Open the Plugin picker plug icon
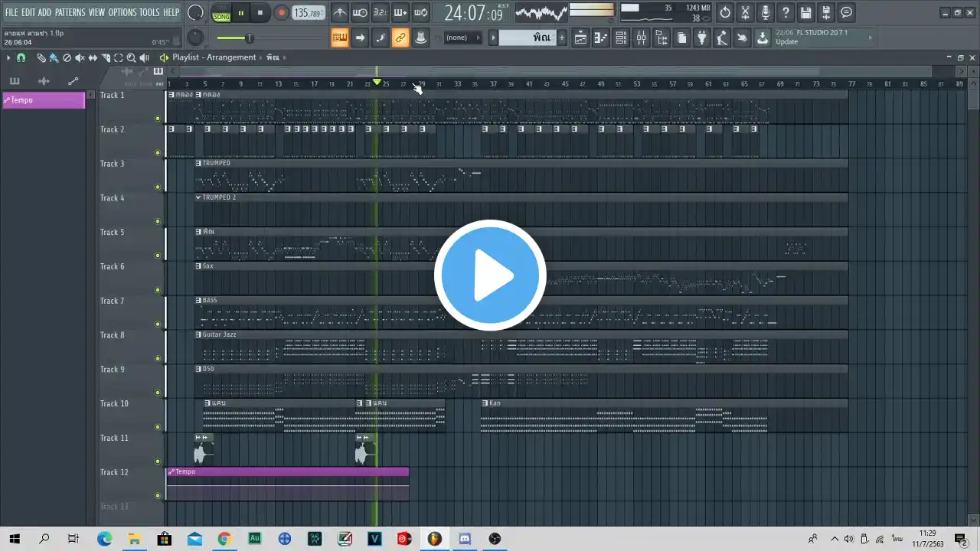The width and height of the screenshot is (980, 551). click(x=701, y=37)
